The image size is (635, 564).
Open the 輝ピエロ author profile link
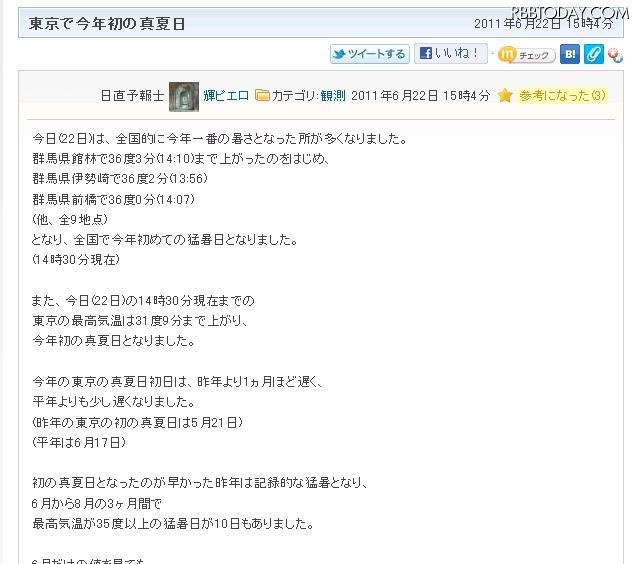226,96
